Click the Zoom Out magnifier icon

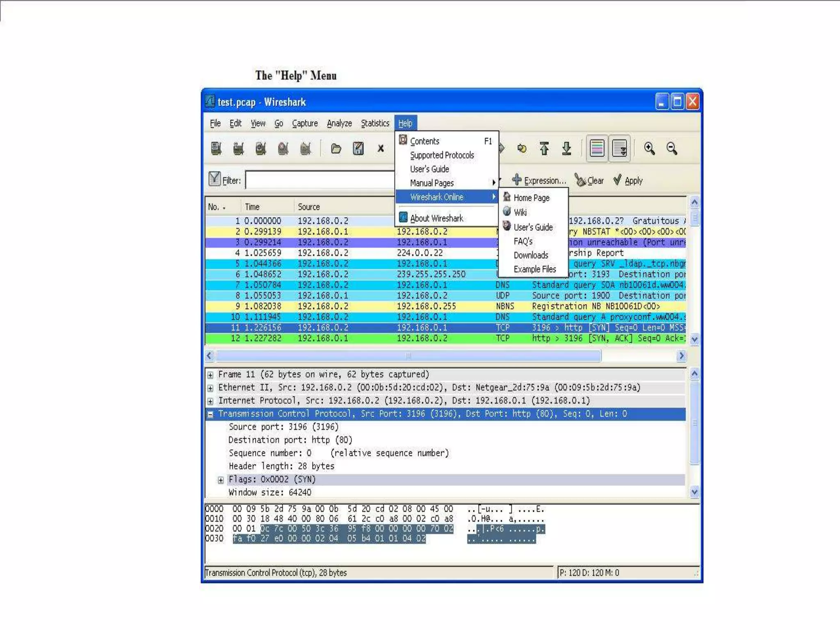[x=672, y=148]
